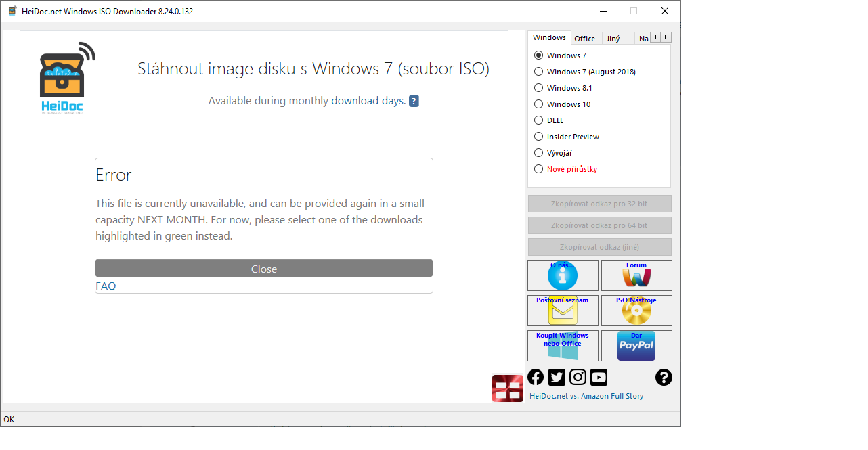Switch to the Windows tab
This screenshot has width=868, height=450.
click(549, 37)
